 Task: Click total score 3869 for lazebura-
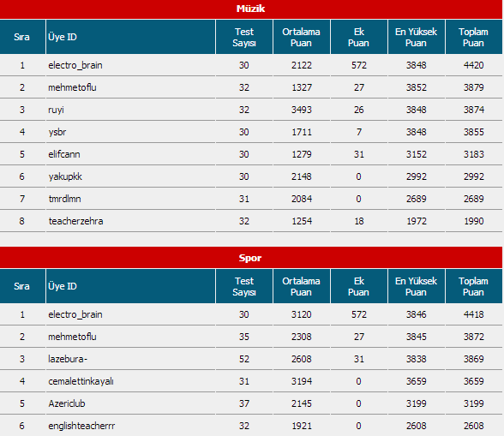[473, 359]
